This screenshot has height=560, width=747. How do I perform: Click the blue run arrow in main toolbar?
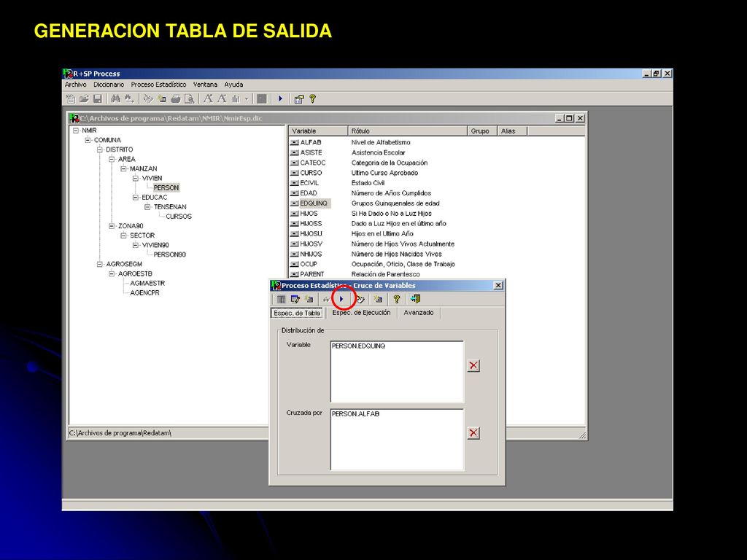(281, 98)
